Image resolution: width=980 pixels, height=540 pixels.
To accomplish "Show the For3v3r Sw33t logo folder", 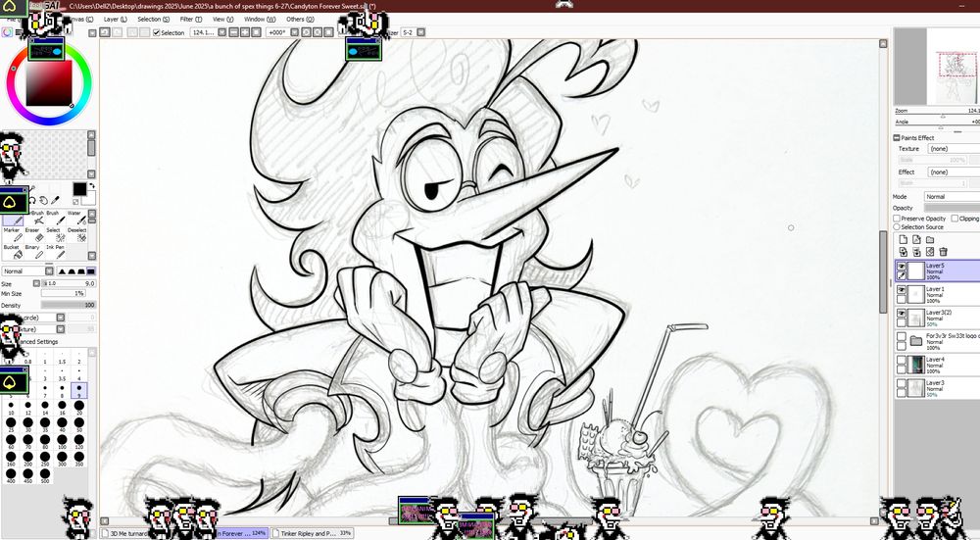I will [902, 336].
